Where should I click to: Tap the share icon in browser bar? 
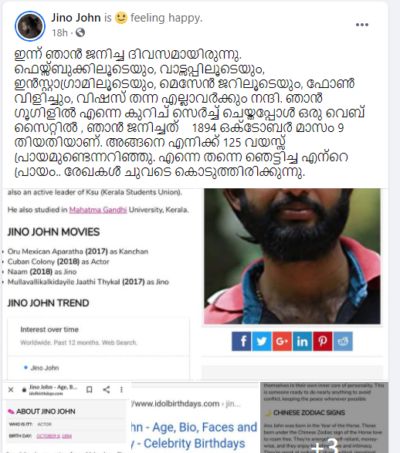[106, 389]
